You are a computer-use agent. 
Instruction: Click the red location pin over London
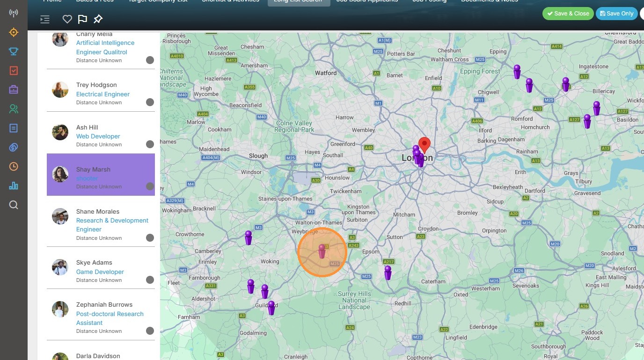coord(424,145)
